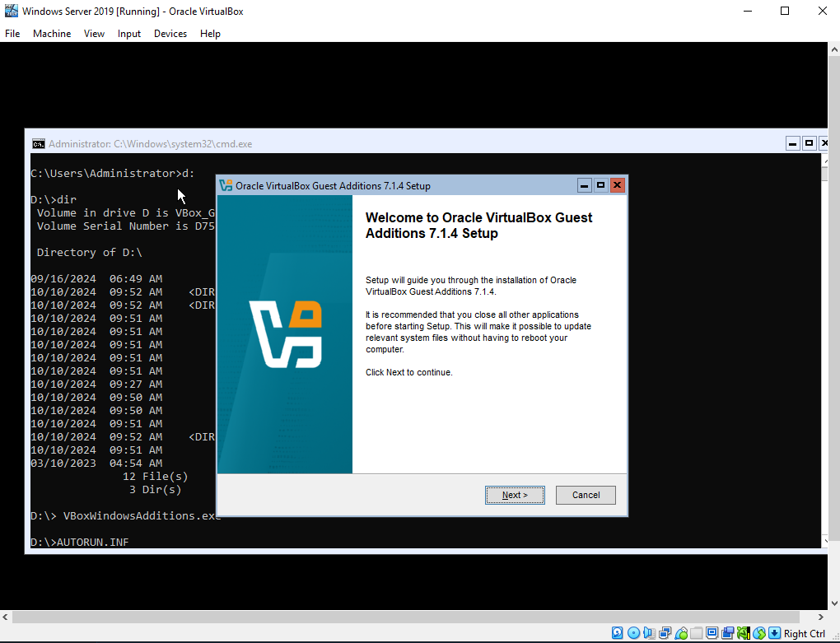This screenshot has width=840, height=643.
Task: Open the Input menu
Action: [x=129, y=34]
